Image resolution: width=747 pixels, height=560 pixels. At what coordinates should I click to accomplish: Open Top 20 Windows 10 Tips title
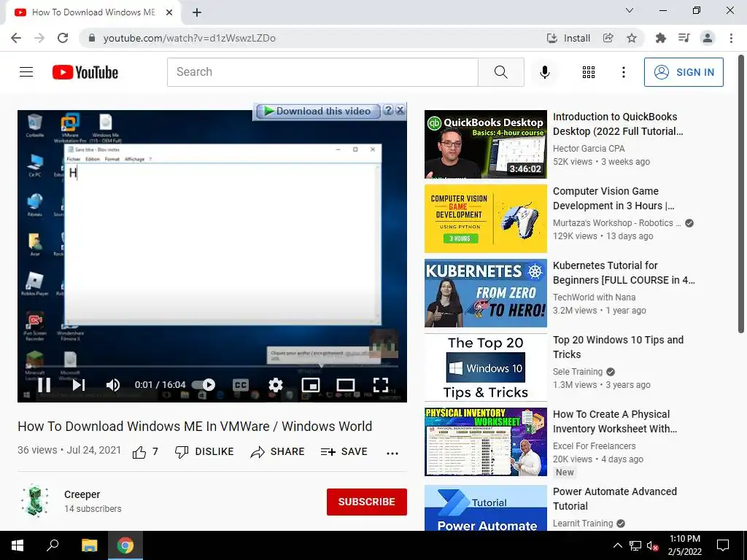click(618, 347)
